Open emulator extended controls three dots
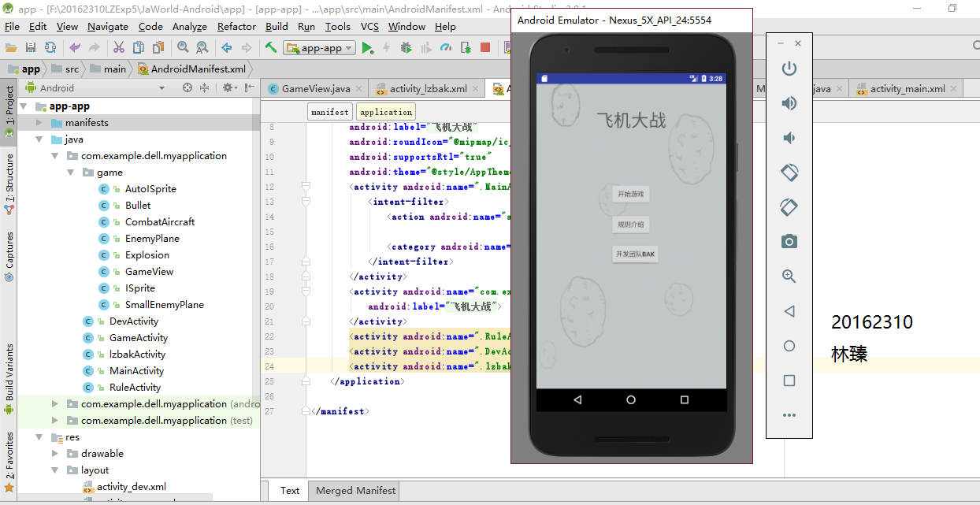This screenshot has height=505, width=980. (x=789, y=415)
